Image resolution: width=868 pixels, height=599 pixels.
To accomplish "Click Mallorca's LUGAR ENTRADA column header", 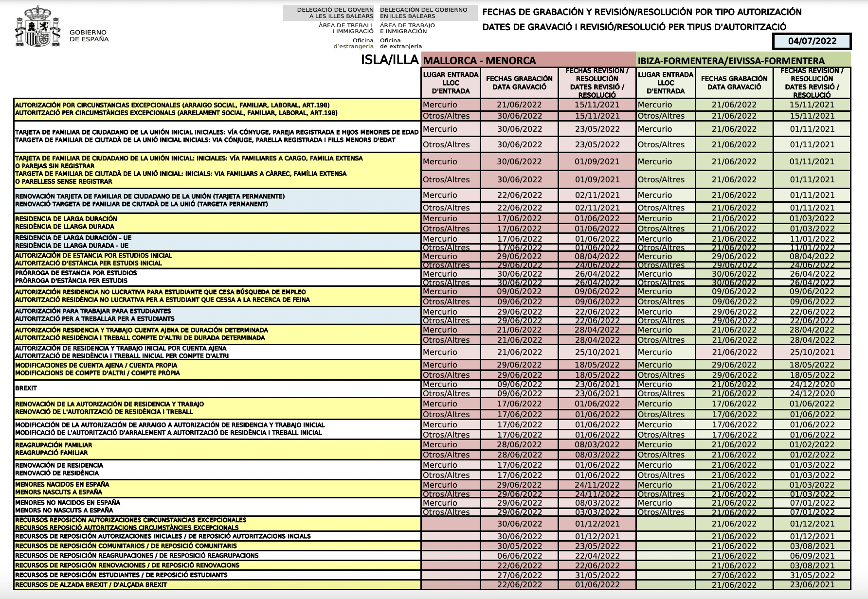I will pyautogui.click(x=451, y=83).
